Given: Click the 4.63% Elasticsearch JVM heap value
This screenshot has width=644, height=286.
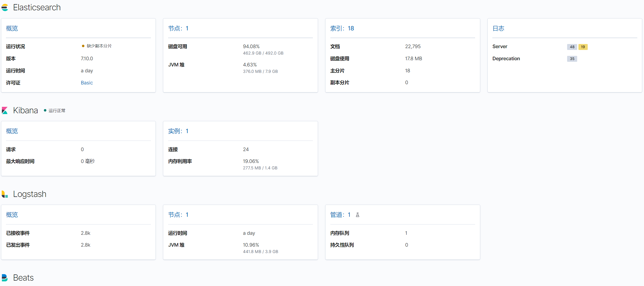Looking at the screenshot, I should (250, 65).
